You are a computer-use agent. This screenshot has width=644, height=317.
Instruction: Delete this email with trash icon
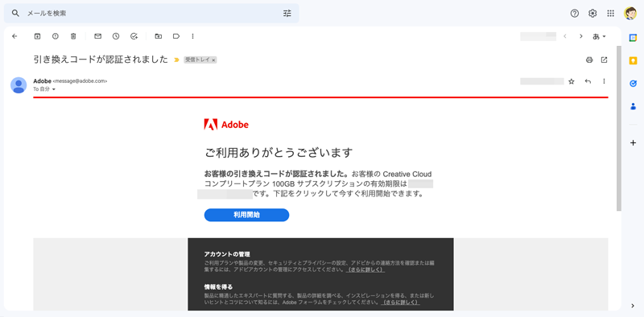73,36
